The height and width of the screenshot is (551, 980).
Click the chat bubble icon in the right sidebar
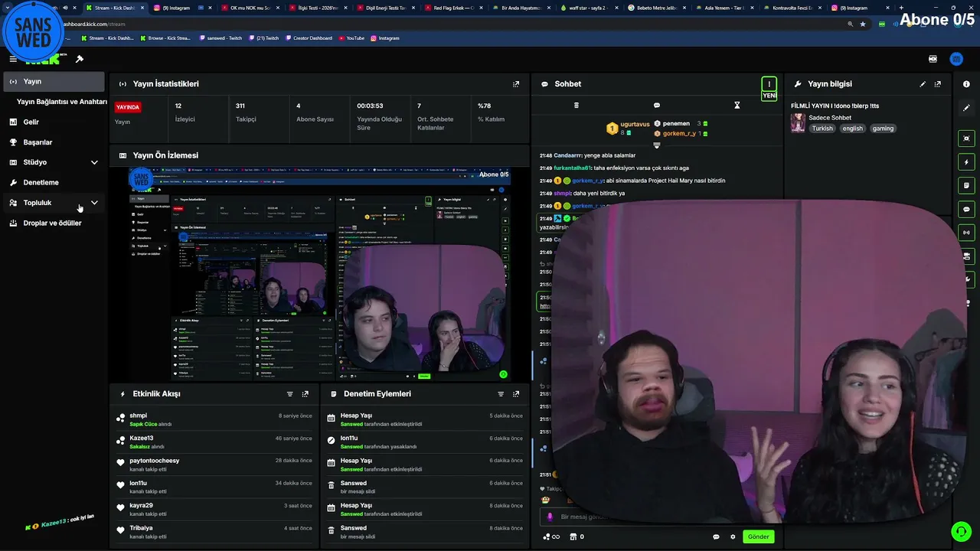966,209
